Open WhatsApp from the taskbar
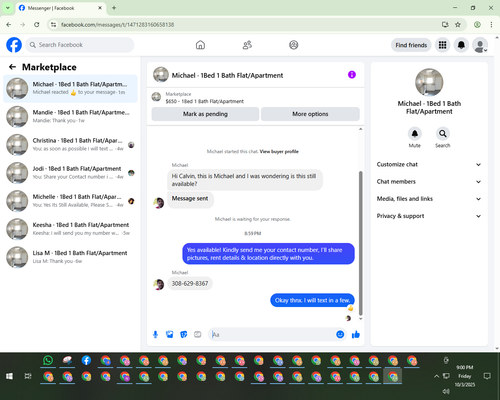This screenshot has width=500, height=400. (48, 360)
